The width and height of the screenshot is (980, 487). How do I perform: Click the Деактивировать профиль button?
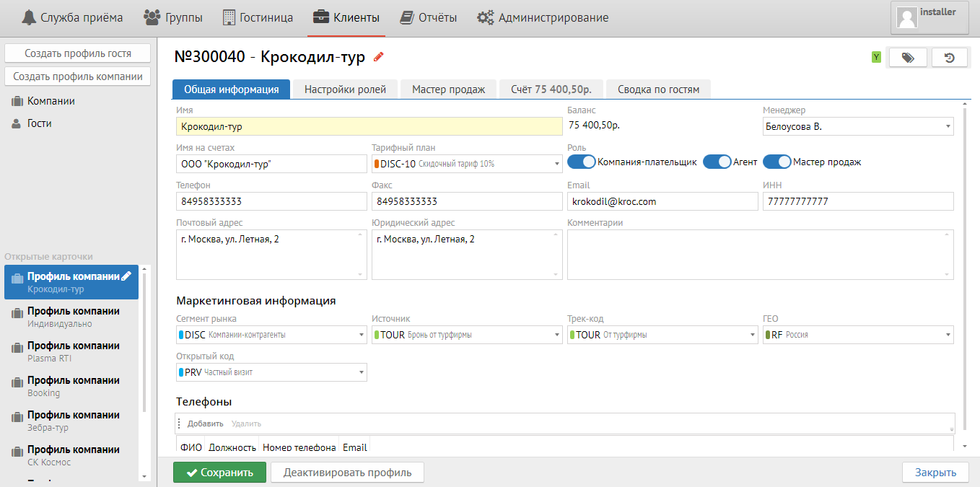coord(347,473)
